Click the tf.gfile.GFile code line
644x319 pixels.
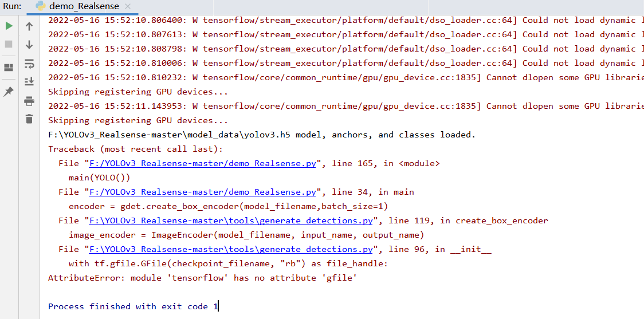(x=228, y=263)
